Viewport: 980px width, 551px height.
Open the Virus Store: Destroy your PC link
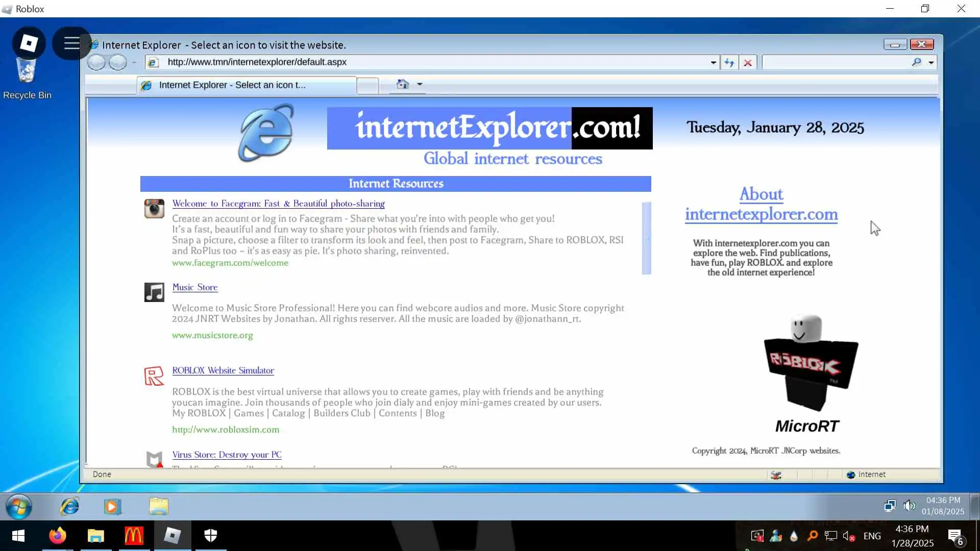click(227, 455)
